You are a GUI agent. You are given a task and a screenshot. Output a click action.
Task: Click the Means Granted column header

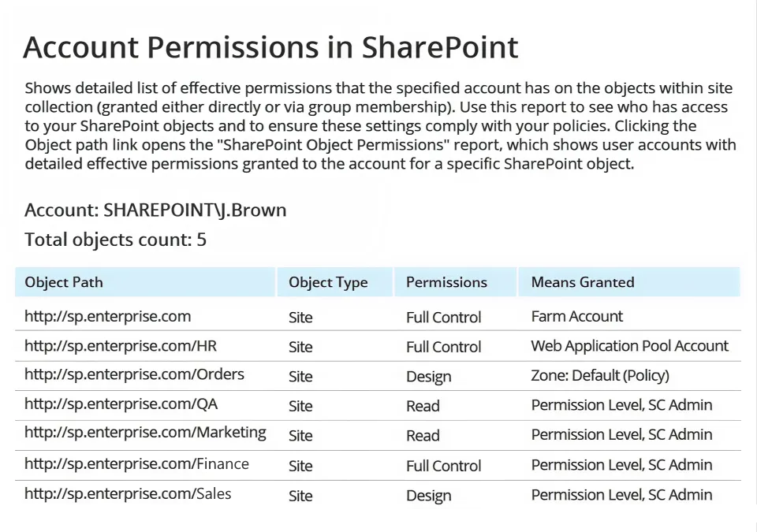click(x=583, y=282)
